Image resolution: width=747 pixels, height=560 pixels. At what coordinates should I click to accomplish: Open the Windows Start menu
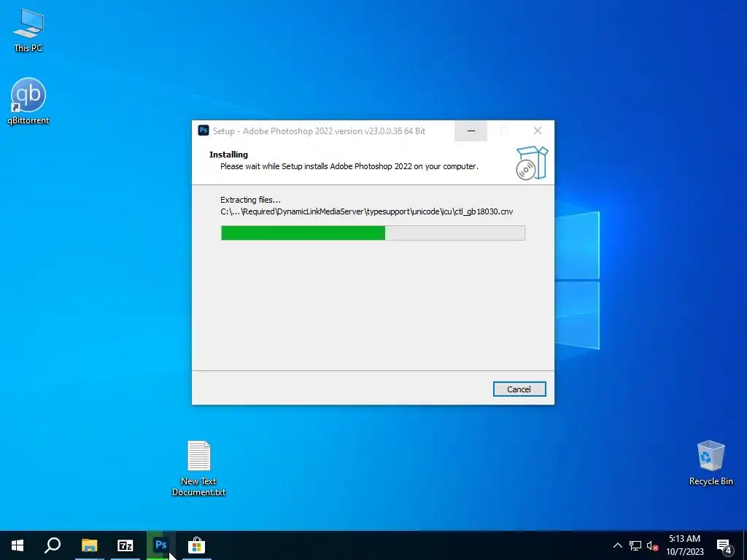point(18,545)
